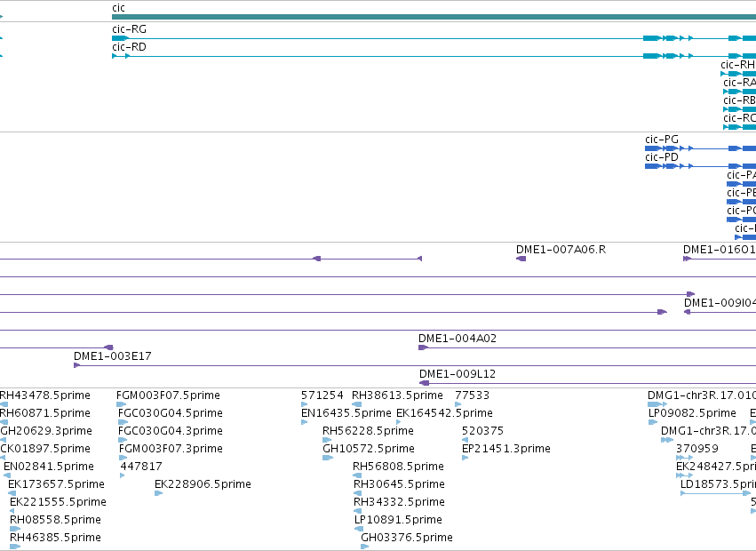
Task: Click EST RH56808.5prime
Action: coord(398,467)
